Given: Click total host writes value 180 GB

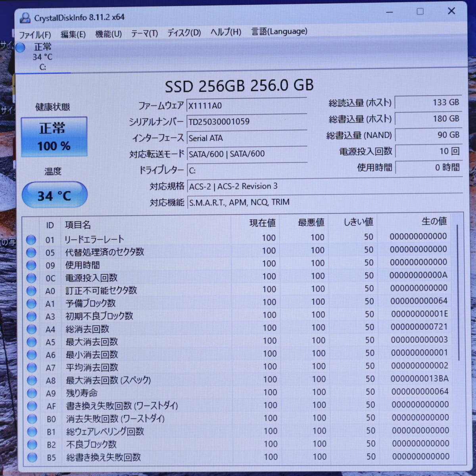Looking at the screenshot, I should (428, 119).
